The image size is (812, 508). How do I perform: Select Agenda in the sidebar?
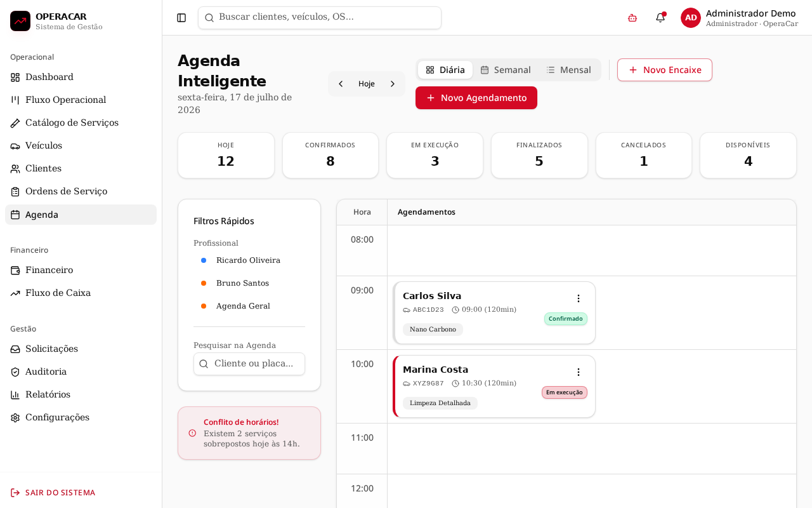point(81,215)
